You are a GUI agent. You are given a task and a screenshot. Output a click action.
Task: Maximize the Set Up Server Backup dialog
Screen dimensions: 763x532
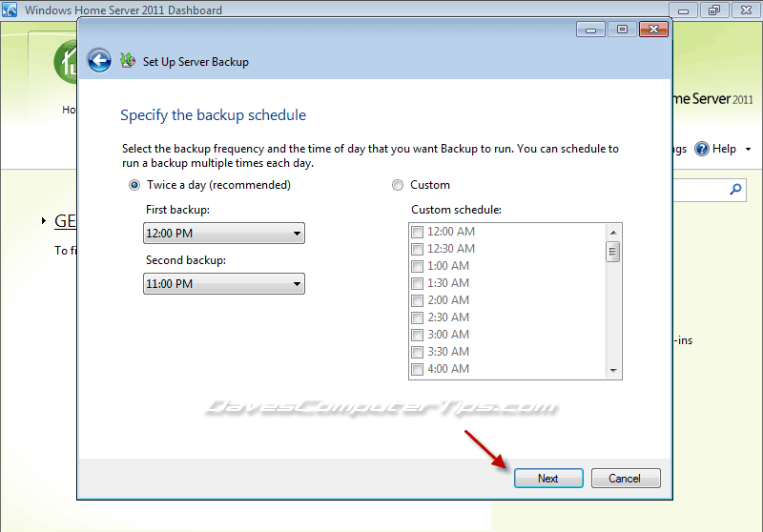coord(622,30)
